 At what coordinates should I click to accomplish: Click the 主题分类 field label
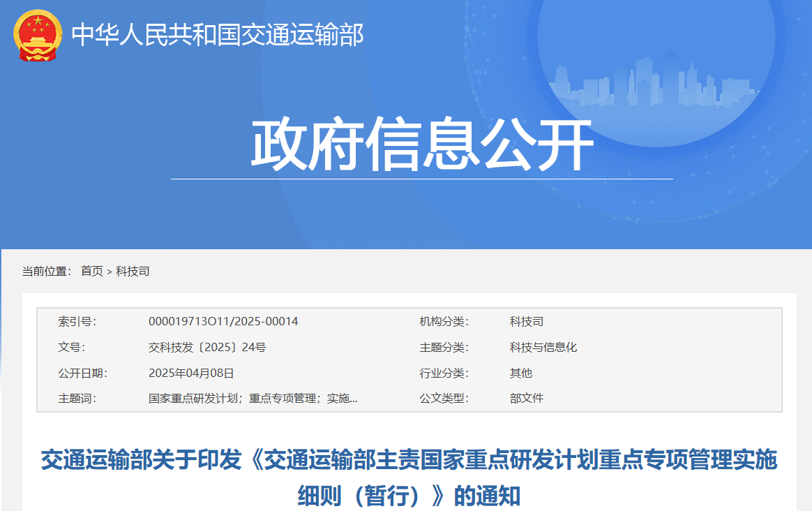pos(444,347)
